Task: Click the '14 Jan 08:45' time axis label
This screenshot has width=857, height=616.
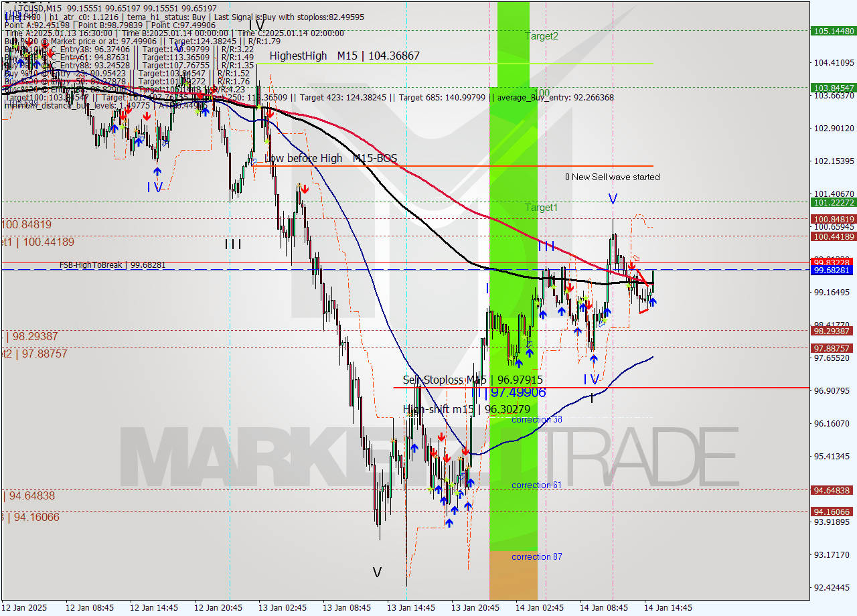Action: (x=604, y=608)
